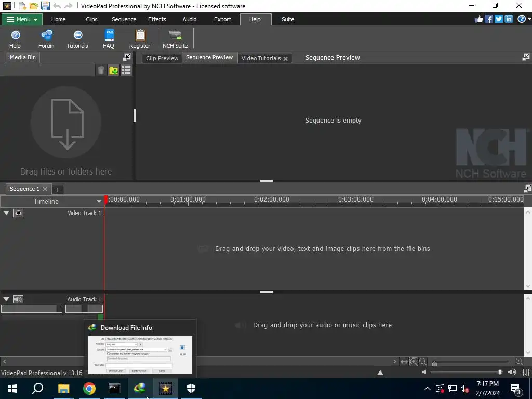Open the Tutorials toolbar icon
Image resolution: width=532 pixels, height=399 pixels.
coord(77,39)
